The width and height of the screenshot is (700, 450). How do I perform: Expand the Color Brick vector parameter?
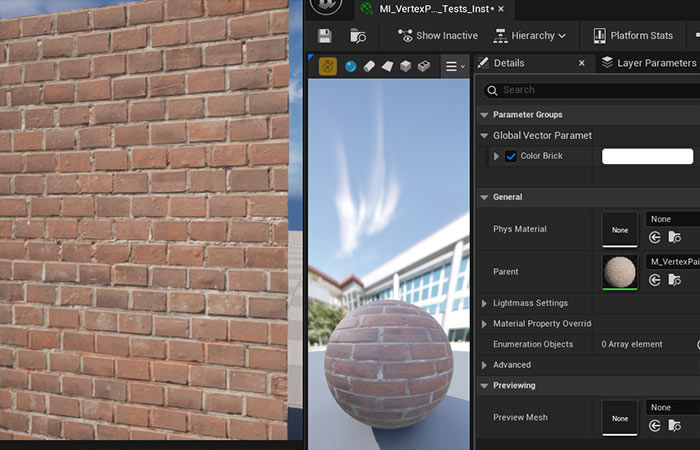496,156
